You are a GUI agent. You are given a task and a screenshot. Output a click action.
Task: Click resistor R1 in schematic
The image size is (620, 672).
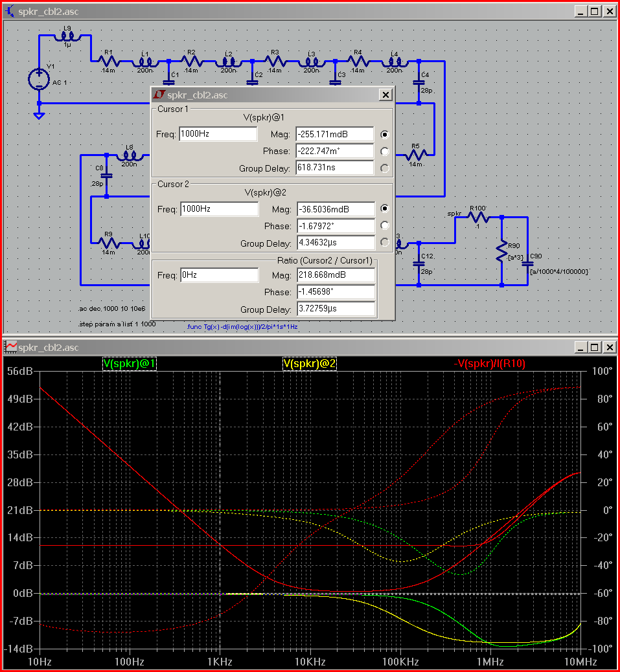coord(108,62)
